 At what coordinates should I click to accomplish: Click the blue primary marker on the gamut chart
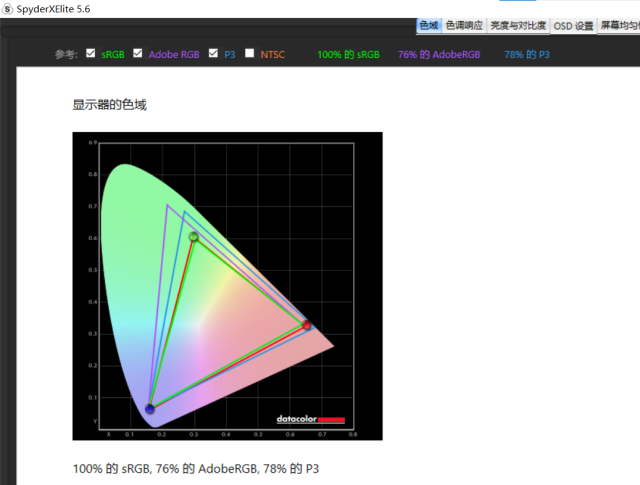[x=150, y=409]
